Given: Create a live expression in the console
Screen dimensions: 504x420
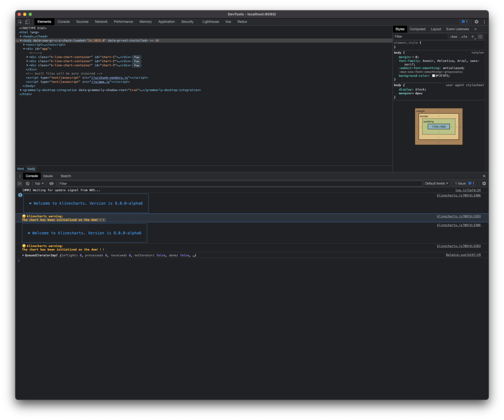Looking at the screenshot, I should pyautogui.click(x=52, y=183).
